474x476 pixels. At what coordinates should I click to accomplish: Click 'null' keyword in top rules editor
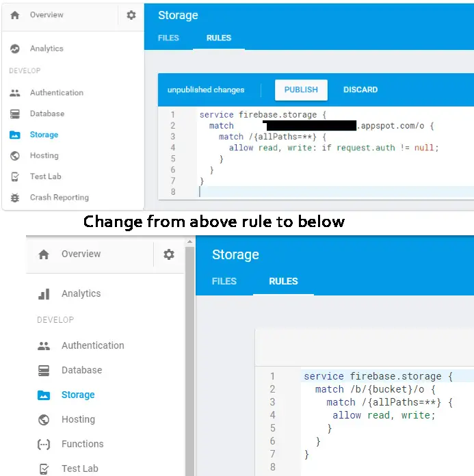point(424,148)
